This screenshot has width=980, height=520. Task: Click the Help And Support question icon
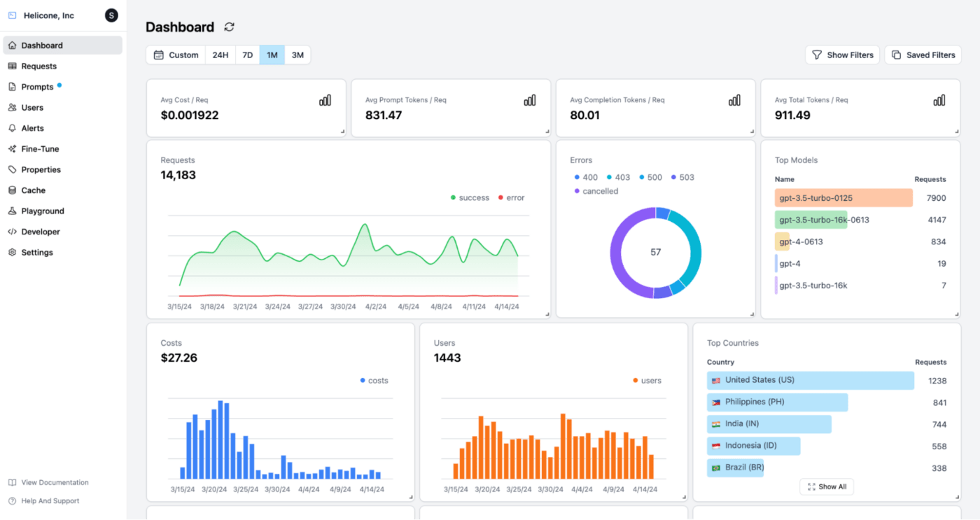click(12, 501)
